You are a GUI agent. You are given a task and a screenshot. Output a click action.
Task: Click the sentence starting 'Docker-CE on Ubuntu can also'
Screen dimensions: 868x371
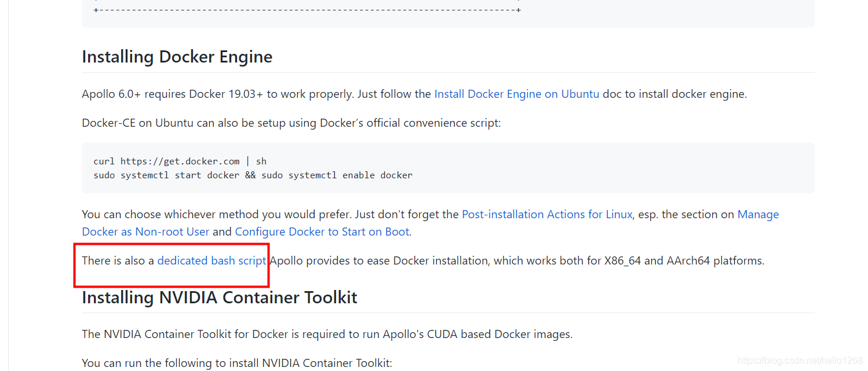point(291,123)
